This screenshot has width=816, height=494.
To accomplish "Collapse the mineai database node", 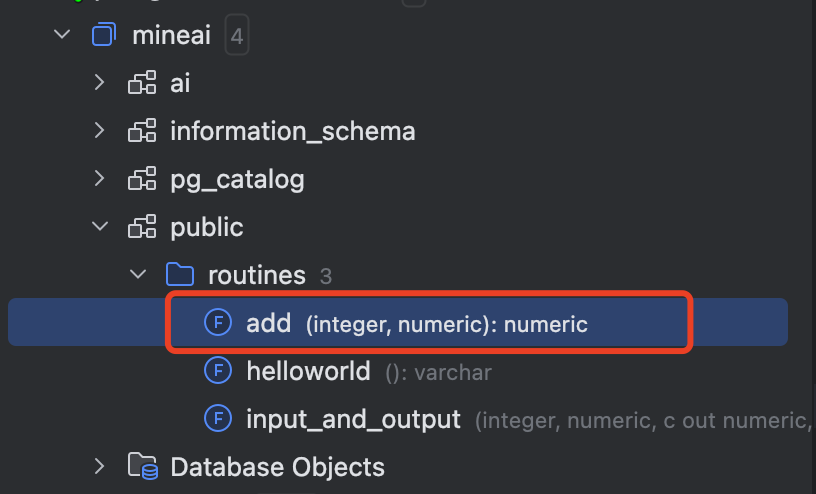I will [62, 36].
